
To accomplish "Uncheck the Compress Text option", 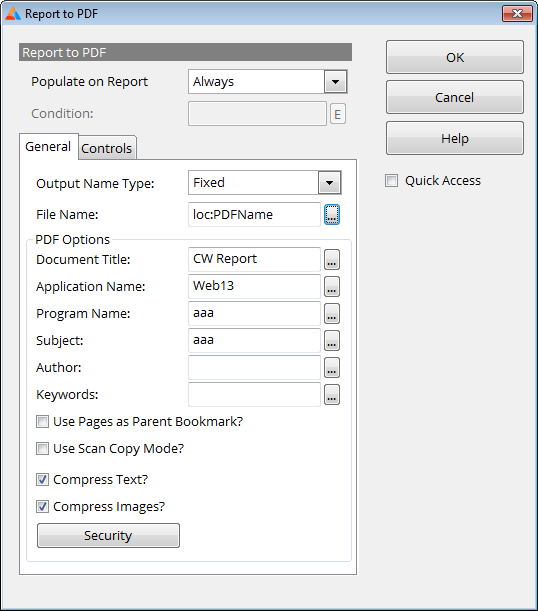I will [42, 479].
